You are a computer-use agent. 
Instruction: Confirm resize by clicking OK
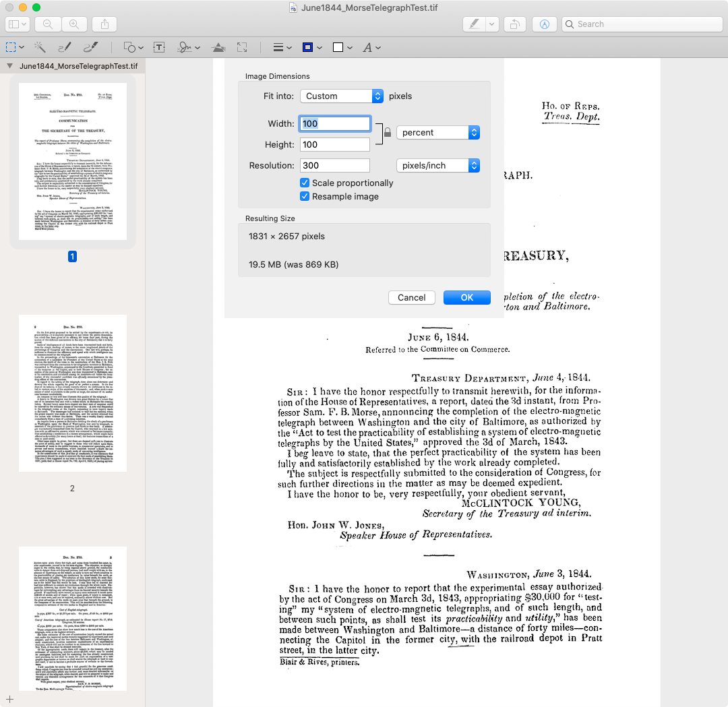467,297
